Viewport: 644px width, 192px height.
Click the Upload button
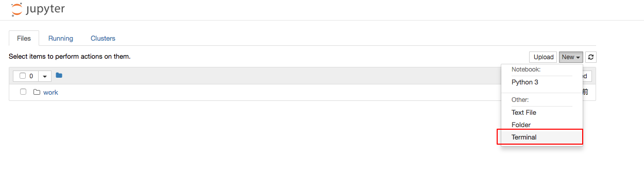point(543,57)
